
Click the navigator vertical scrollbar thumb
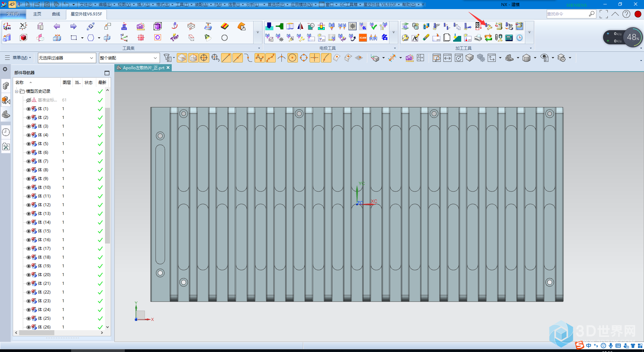pyautogui.click(x=107, y=176)
